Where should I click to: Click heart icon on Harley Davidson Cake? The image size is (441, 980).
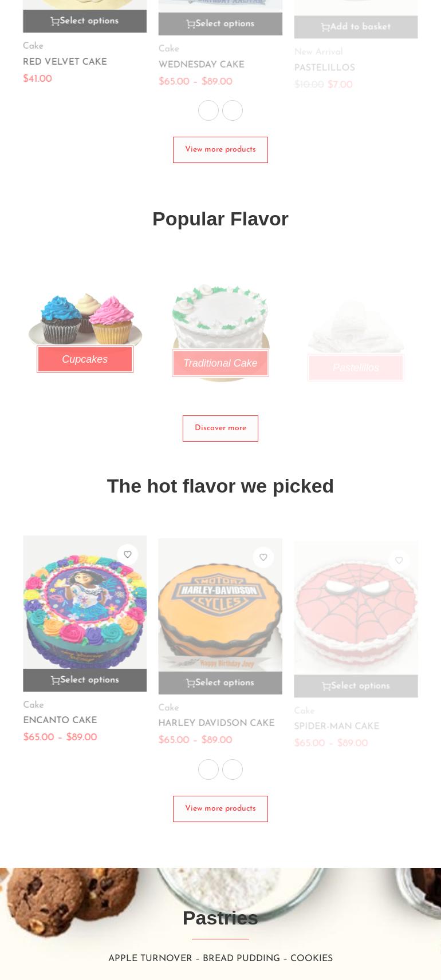tap(263, 557)
